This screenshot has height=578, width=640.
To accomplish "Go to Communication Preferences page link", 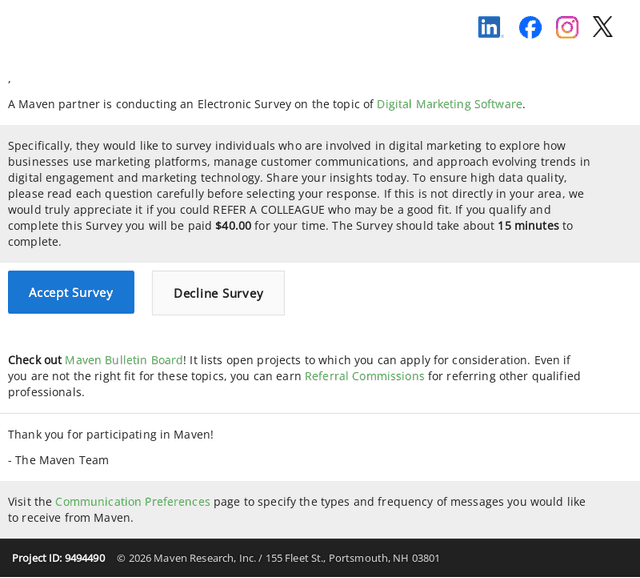I will (133, 502).
